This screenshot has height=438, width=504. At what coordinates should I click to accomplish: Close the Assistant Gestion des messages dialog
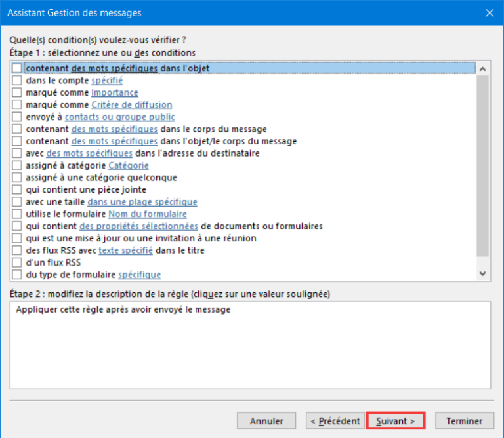click(x=489, y=12)
